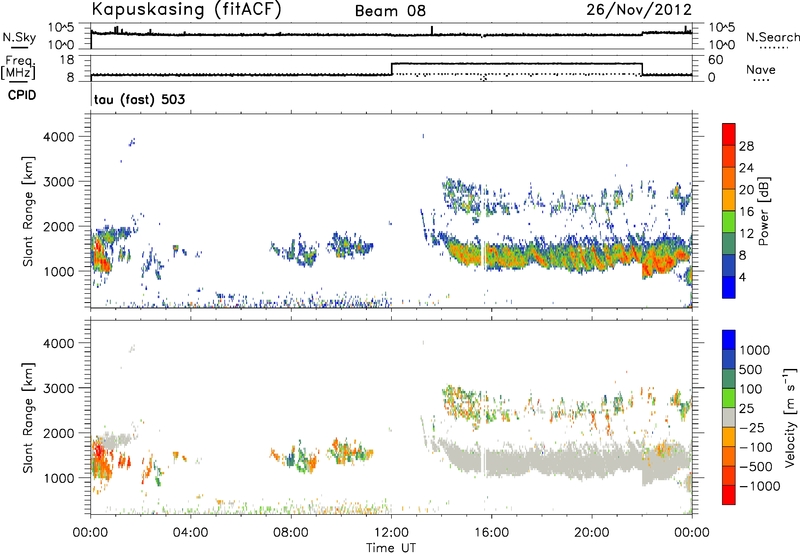Click the '60' tick on the Nave axis
The height and width of the screenshot is (554, 800).
tap(716, 60)
